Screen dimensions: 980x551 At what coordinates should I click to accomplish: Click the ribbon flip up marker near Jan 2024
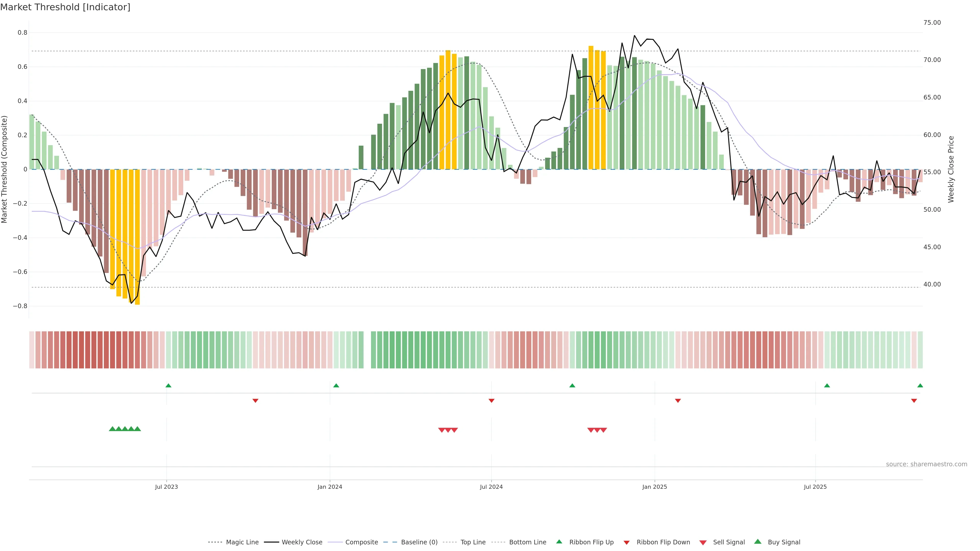[336, 386]
